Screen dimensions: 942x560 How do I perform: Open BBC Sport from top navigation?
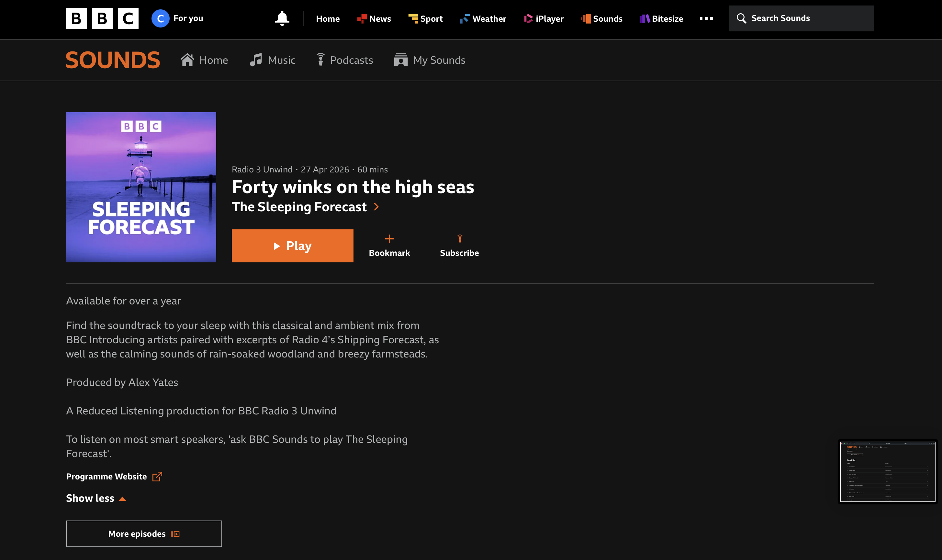pyautogui.click(x=425, y=18)
